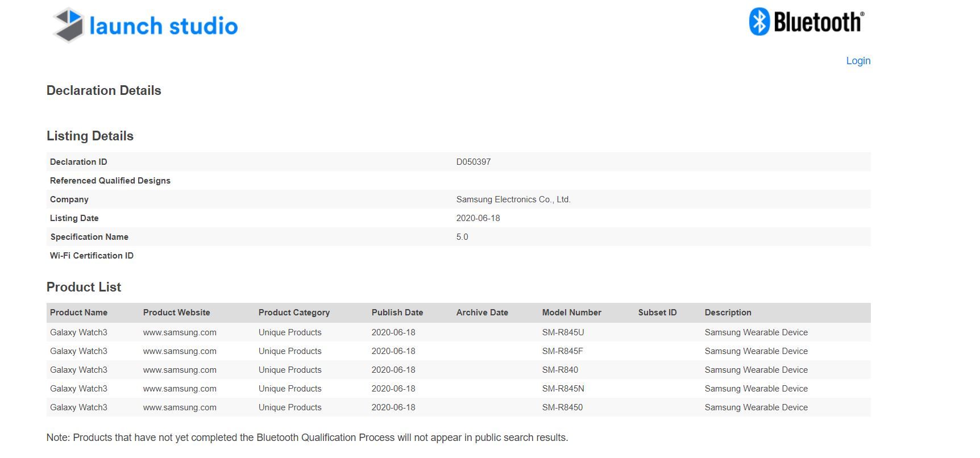This screenshot has width=980, height=458.
Task: Click Unique Products in the SM-R840 row
Action: [x=290, y=370]
